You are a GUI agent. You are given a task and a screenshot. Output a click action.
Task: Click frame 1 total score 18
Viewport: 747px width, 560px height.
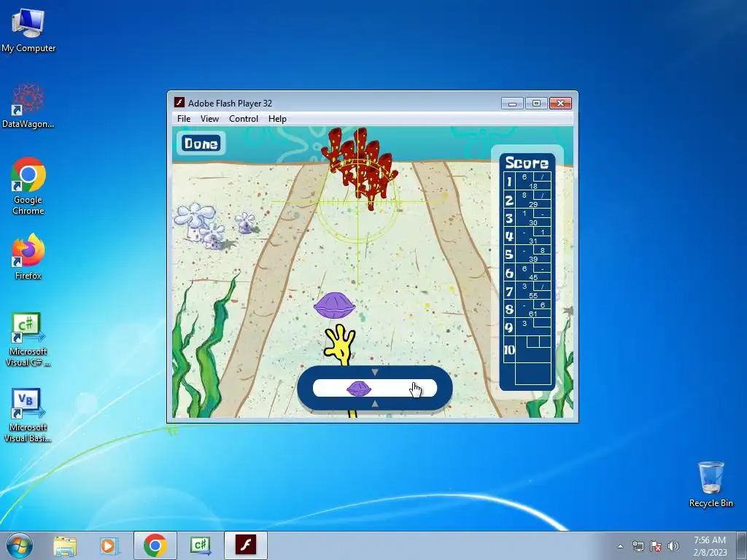tap(533, 186)
